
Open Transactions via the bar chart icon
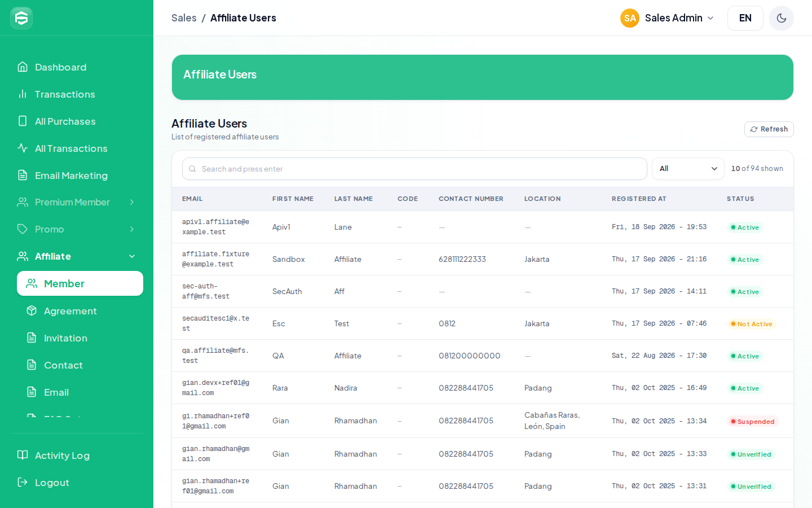click(x=23, y=94)
